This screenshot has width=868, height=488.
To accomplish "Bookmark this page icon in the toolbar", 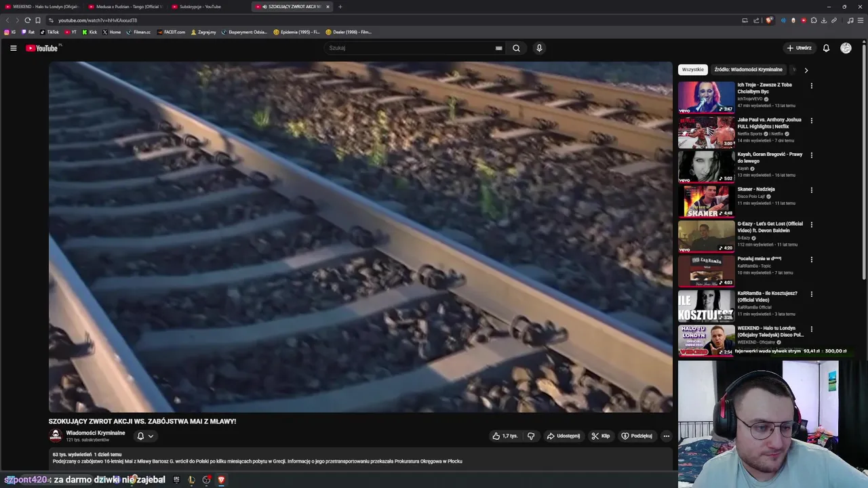I will 37,20.
